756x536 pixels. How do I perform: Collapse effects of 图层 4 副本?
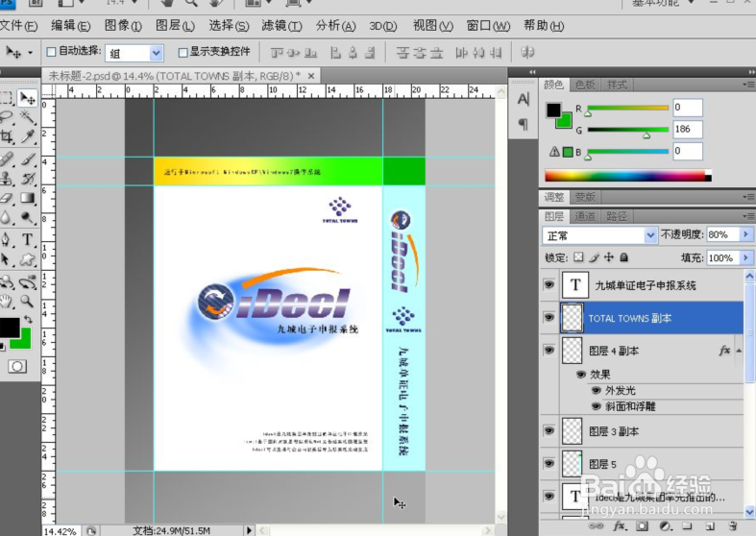pyautogui.click(x=739, y=351)
